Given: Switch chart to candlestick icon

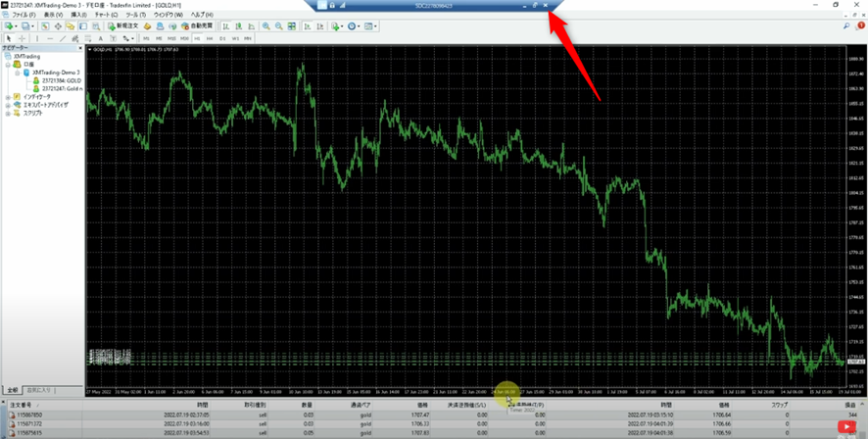Looking at the screenshot, I should coord(239,26).
